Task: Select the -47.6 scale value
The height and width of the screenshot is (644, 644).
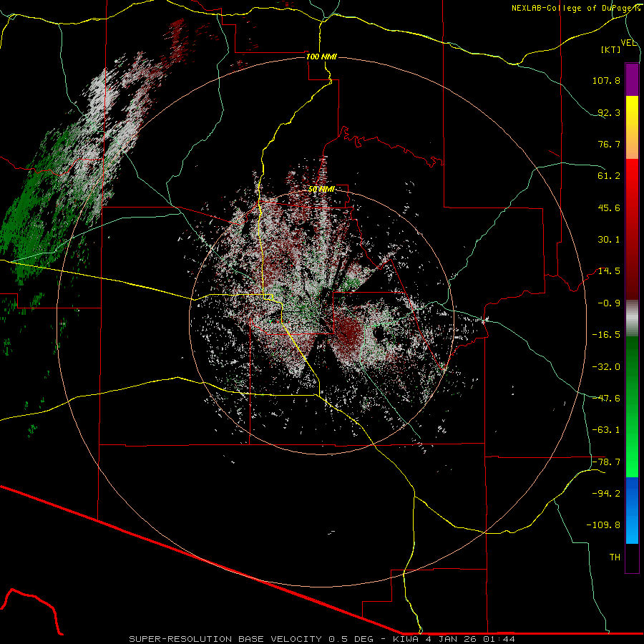Action: point(606,399)
